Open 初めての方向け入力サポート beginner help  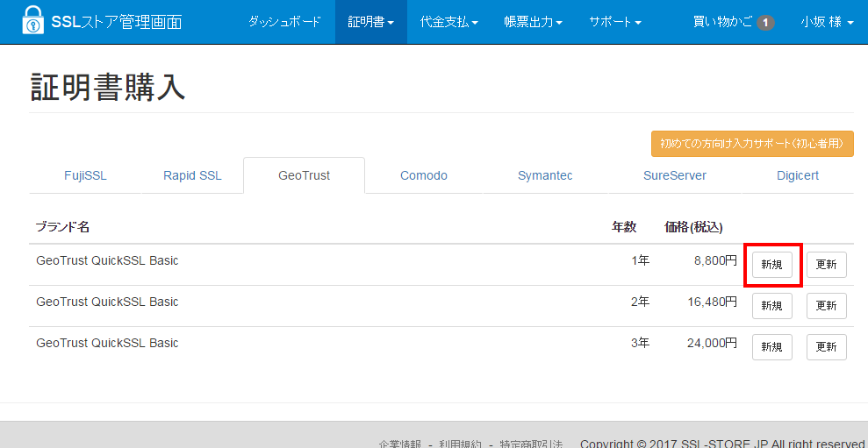click(752, 144)
